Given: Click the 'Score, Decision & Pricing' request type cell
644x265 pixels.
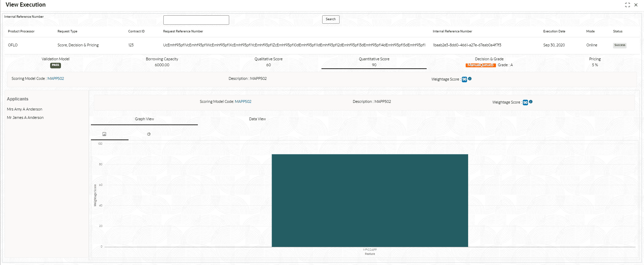Looking at the screenshot, I should tap(78, 45).
